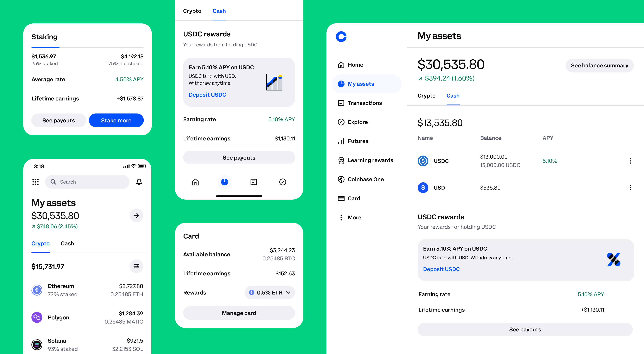Tap the filter sliders icon beside $15,731.97
The width and height of the screenshot is (644, 354).
tap(136, 266)
